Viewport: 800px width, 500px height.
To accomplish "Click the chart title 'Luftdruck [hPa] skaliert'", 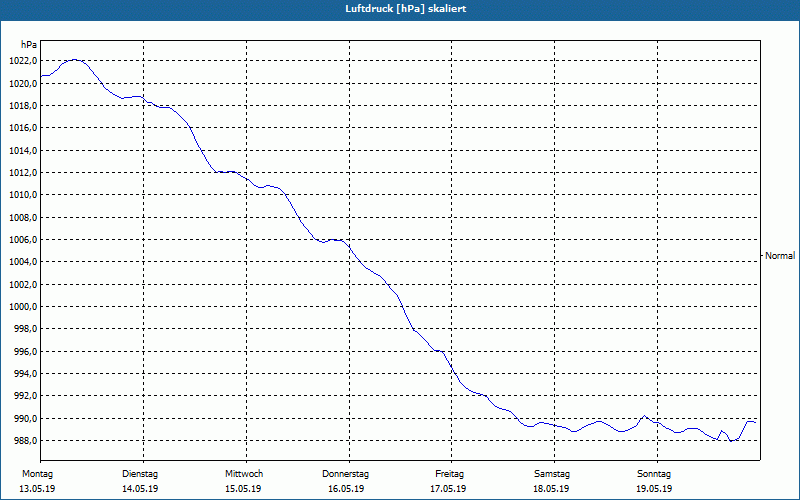I will (406, 9).
